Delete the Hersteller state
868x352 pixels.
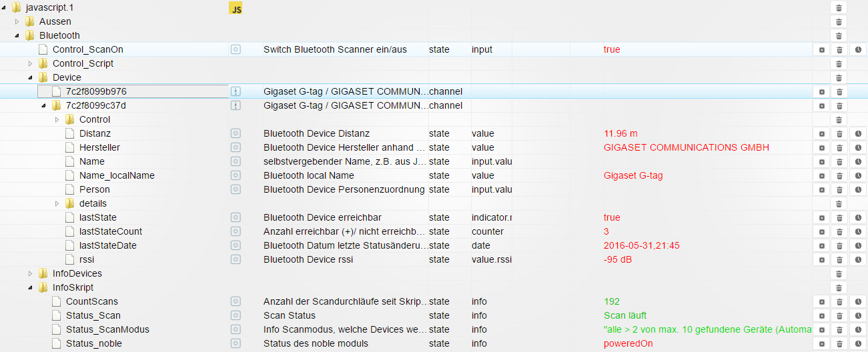click(x=840, y=147)
